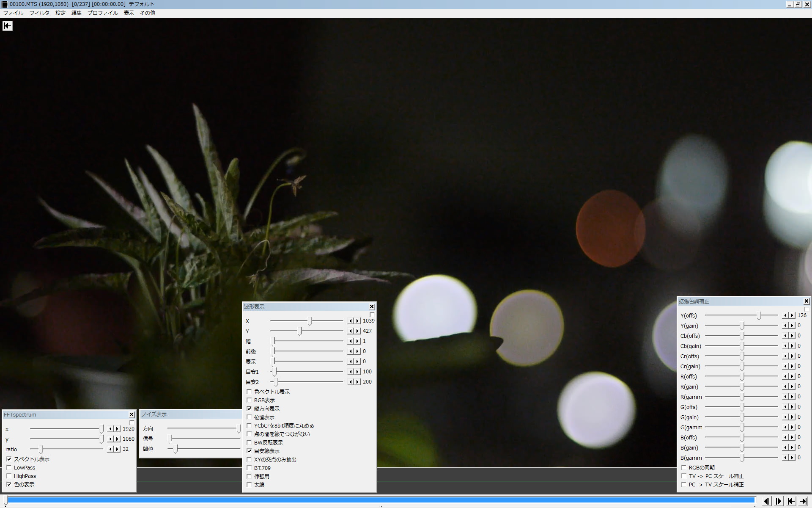This screenshot has height=508, width=812.
Task: Toggle the BT.709 checkbox
Action: point(249,468)
